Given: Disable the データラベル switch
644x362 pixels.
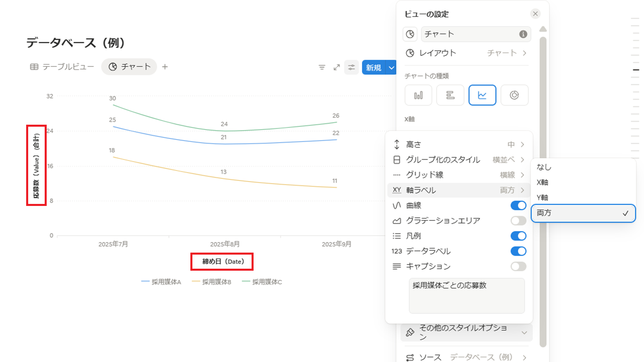Looking at the screenshot, I should (x=518, y=251).
